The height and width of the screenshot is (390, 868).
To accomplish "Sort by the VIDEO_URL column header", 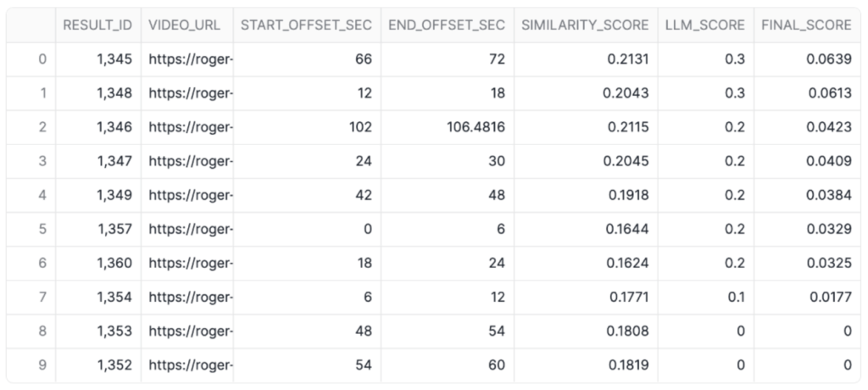I will [184, 25].
